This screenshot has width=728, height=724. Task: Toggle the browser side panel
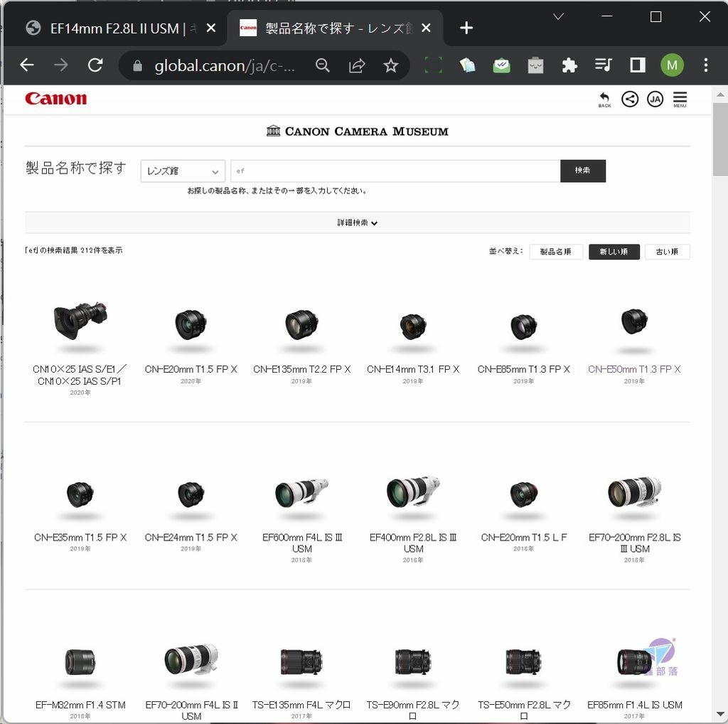point(638,65)
